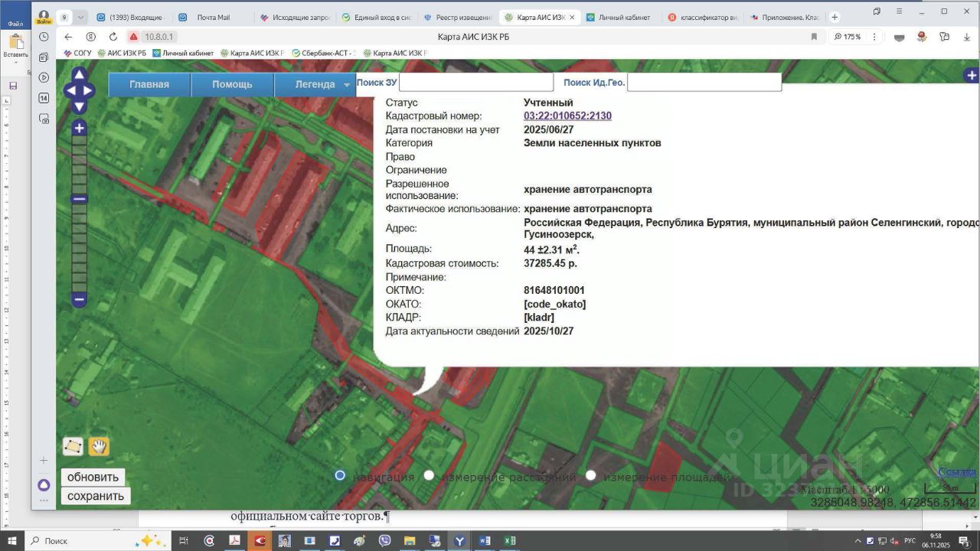
Task: Expand the browser tab list chevron
Action: pos(80,17)
